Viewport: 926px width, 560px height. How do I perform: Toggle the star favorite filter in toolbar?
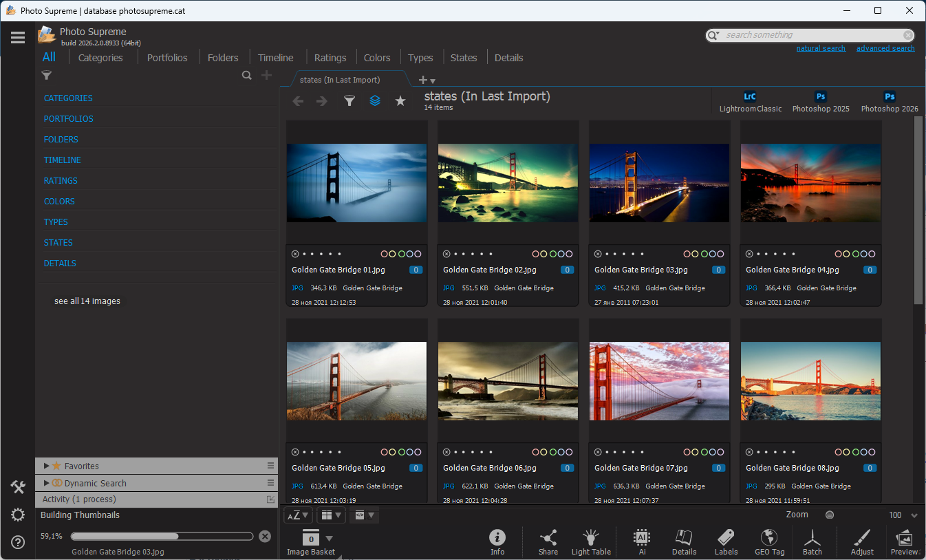[400, 101]
